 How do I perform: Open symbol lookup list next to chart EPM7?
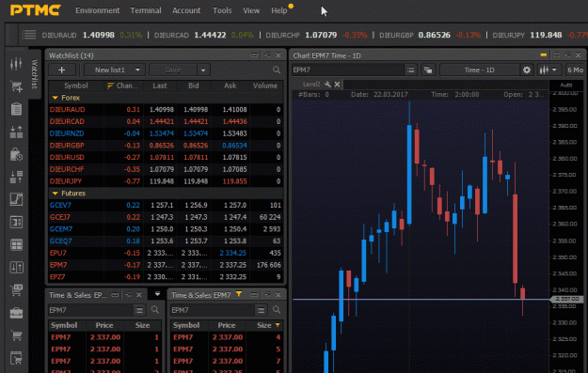coord(411,70)
